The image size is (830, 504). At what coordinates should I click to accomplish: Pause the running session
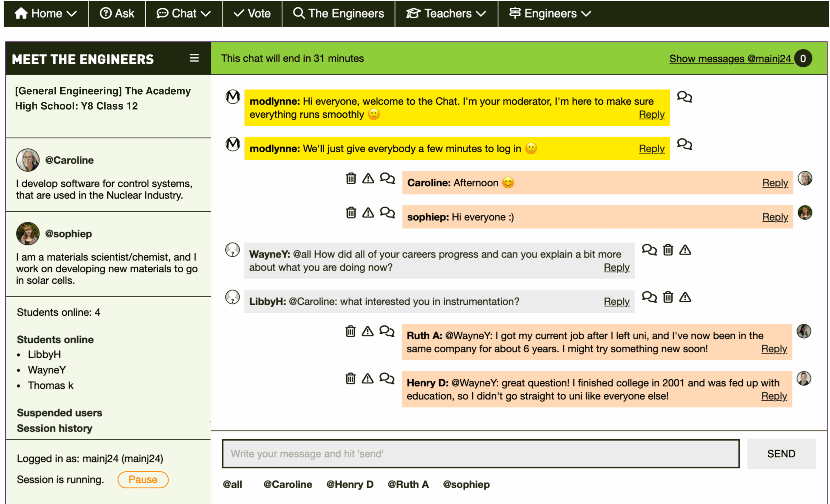143,479
